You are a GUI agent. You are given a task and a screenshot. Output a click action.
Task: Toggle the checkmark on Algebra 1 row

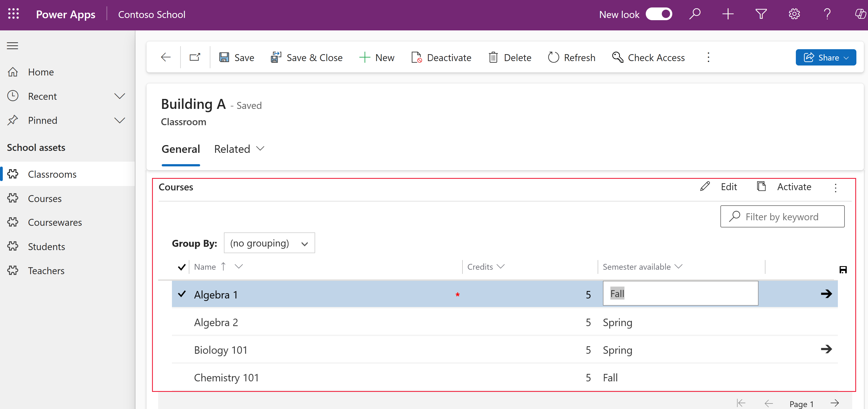[x=181, y=294]
